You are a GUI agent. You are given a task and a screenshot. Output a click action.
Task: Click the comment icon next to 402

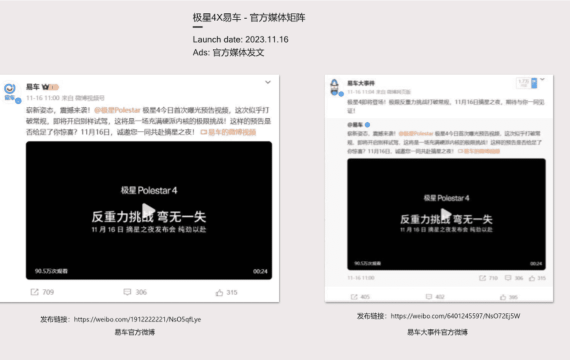pyautogui.click(x=429, y=297)
